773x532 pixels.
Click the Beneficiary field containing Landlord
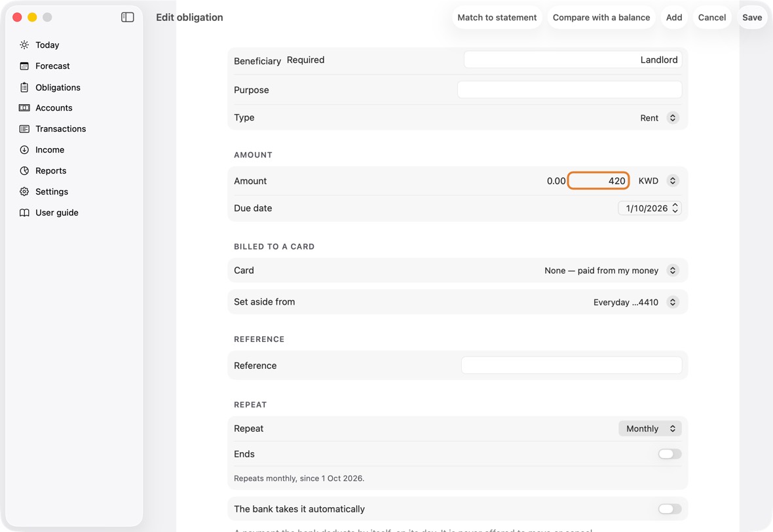point(573,60)
